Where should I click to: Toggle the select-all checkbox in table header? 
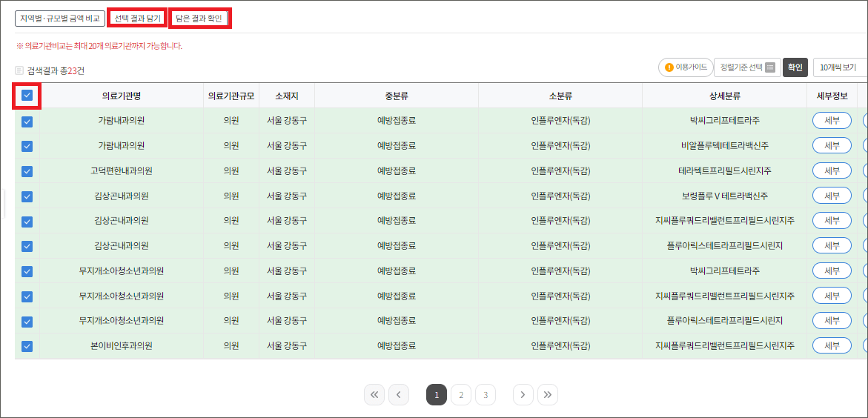tap(27, 95)
